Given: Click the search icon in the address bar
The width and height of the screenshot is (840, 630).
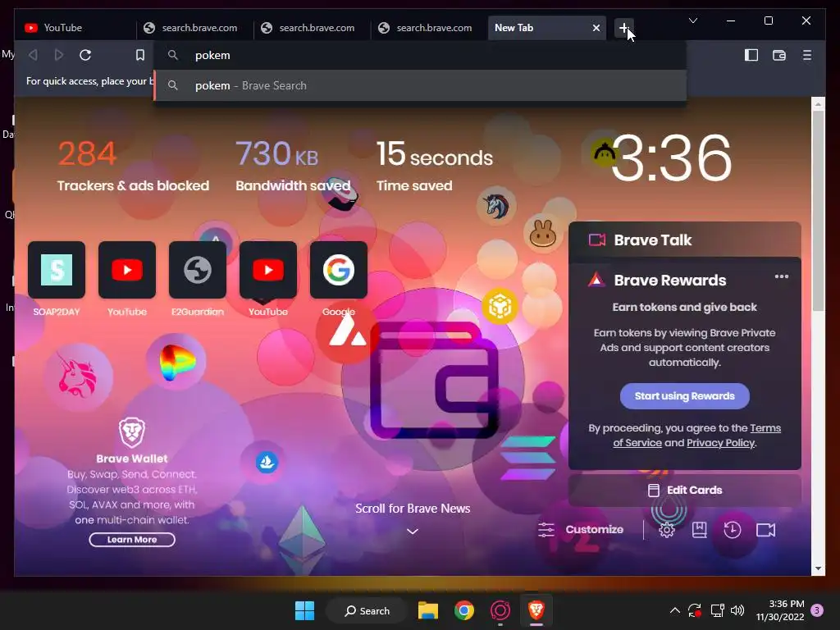Looking at the screenshot, I should coord(172,55).
